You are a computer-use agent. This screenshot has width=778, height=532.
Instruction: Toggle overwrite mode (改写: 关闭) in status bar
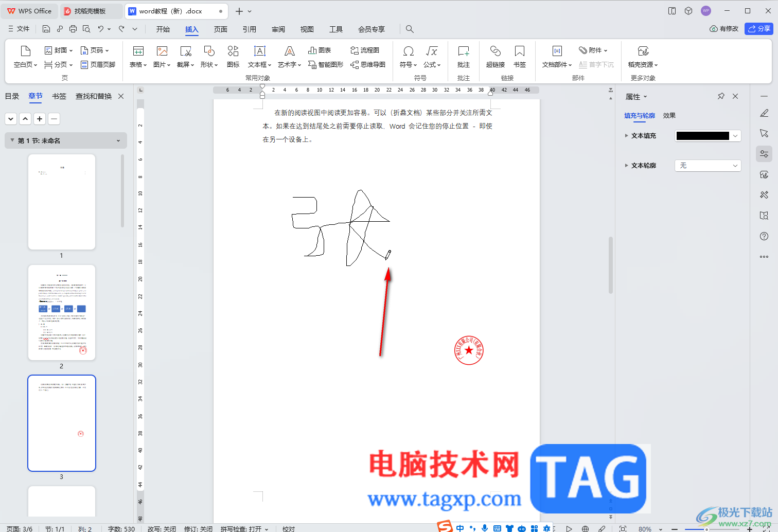[x=162, y=528]
